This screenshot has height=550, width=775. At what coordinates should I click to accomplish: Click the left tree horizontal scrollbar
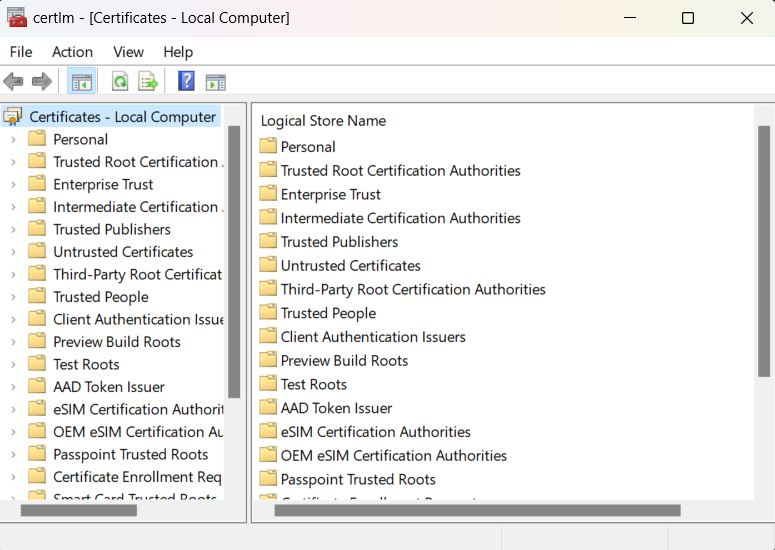(x=79, y=510)
